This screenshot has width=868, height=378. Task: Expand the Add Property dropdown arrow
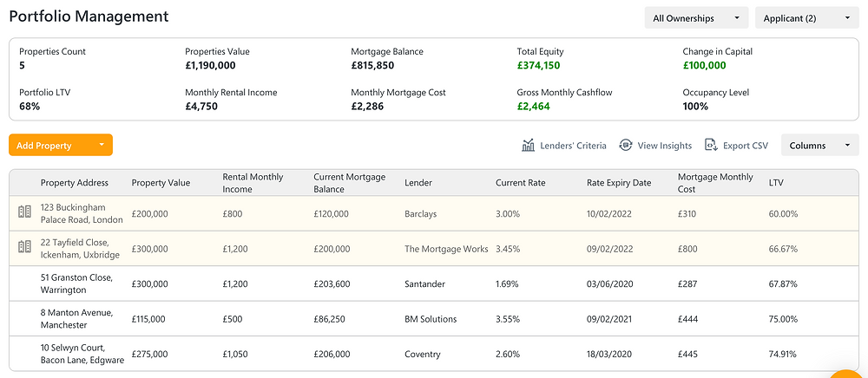(102, 146)
